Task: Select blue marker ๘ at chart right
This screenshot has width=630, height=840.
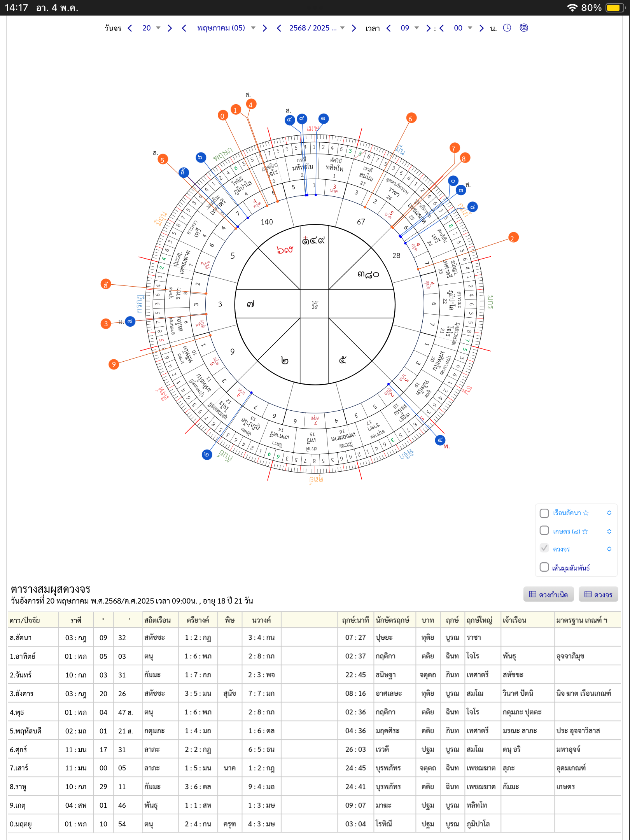Action: 472,207
